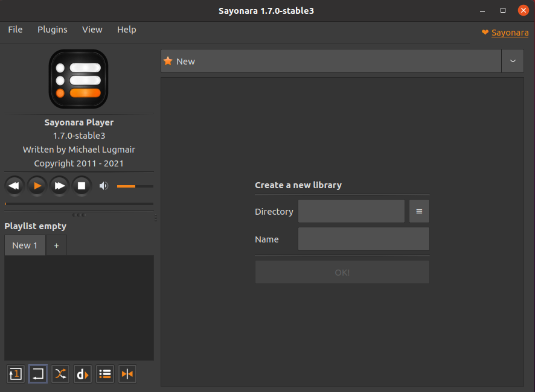Screen dimensions: 535x392
Task: Stop playback with the square stop button
Action: pos(82,186)
